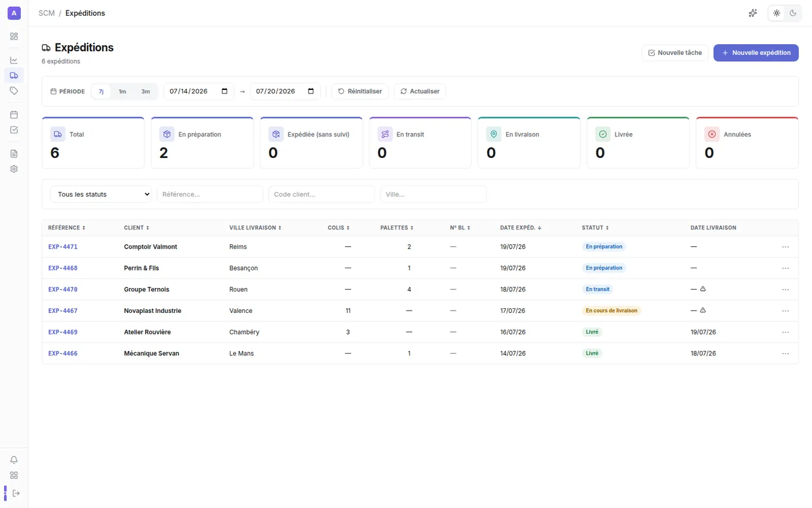Open the settings gear in sidebar
812x508 pixels.
point(14,169)
